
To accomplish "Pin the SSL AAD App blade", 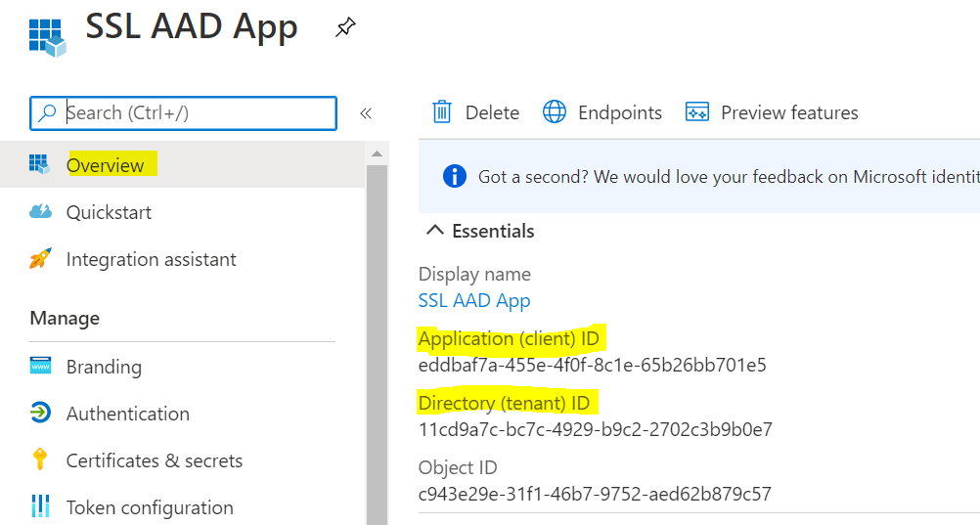I will [x=345, y=26].
